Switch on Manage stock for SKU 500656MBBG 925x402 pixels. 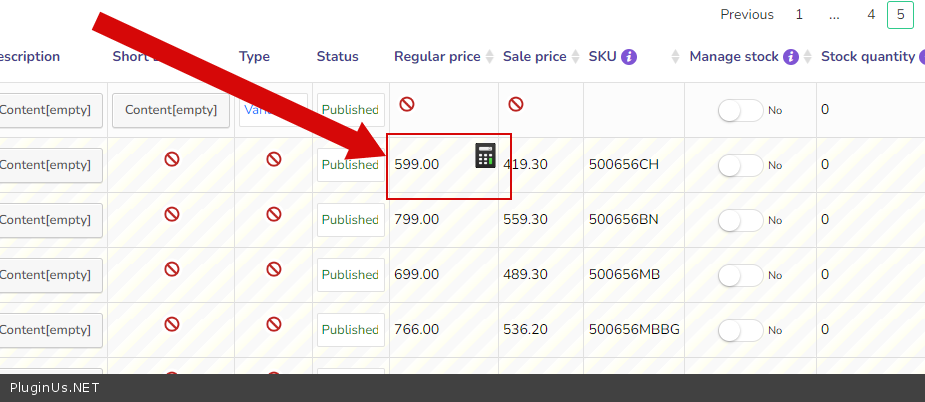(741, 330)
